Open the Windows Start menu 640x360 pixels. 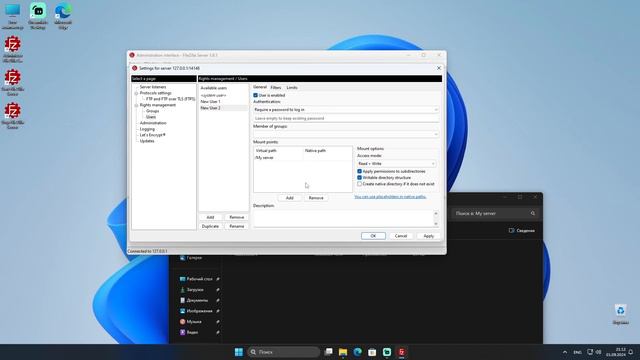[x=239, y=352]
